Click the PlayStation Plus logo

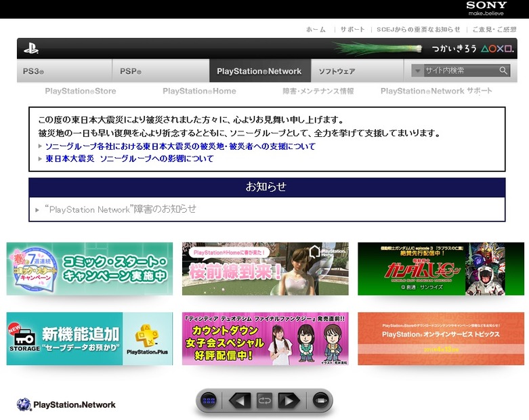pos(148,339)
